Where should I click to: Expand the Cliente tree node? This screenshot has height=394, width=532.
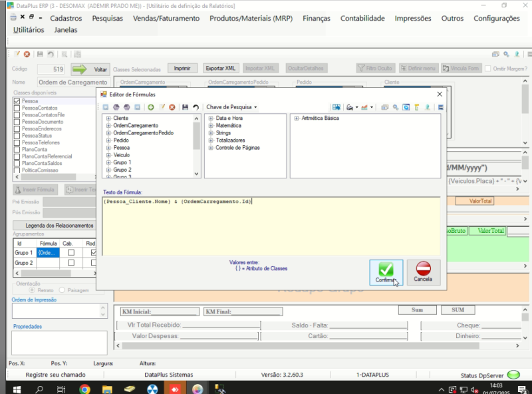(108, 118)
